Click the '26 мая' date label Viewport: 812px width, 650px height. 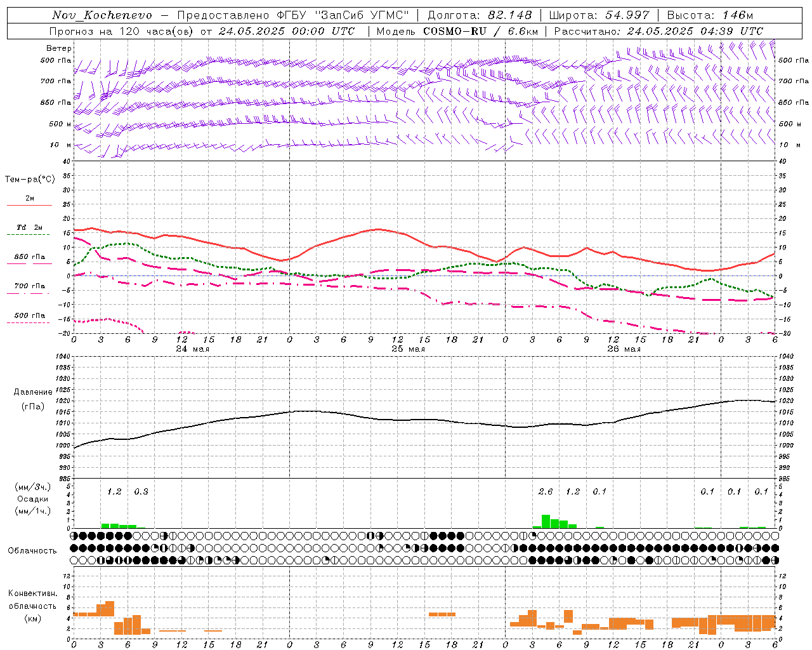pyautogui.click(x=624, y=349)
